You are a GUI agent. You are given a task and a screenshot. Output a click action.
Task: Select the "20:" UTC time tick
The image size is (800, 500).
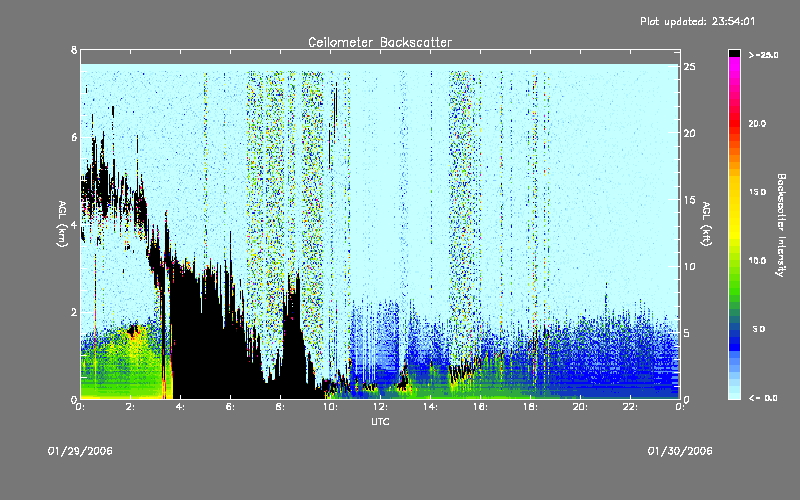(x=580, y=407)
